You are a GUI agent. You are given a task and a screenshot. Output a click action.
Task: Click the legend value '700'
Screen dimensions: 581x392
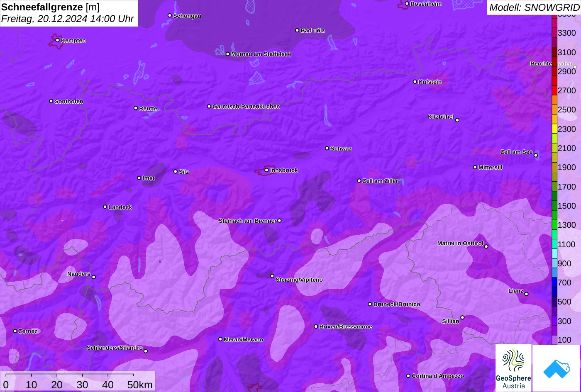point(565,282)
